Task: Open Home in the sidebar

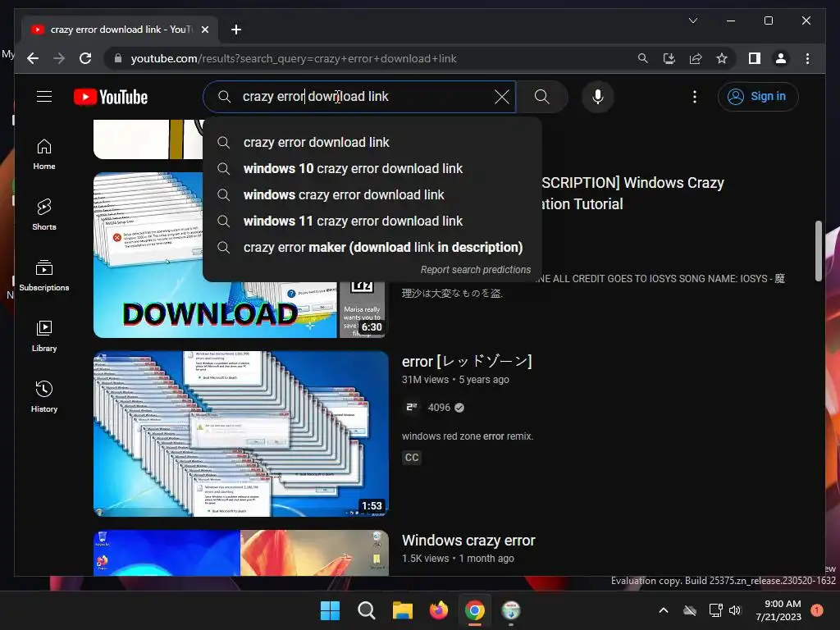Action: pos(44,154)
